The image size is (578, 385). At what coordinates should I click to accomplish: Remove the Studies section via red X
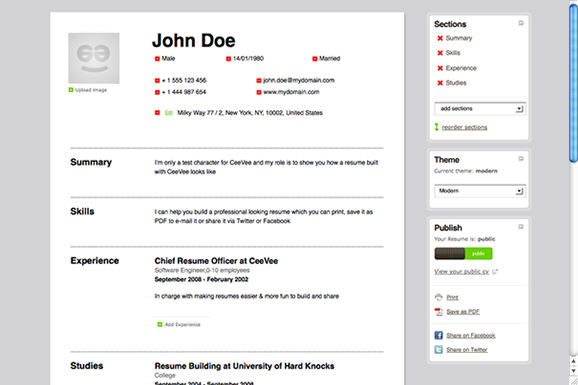[440, 83]
